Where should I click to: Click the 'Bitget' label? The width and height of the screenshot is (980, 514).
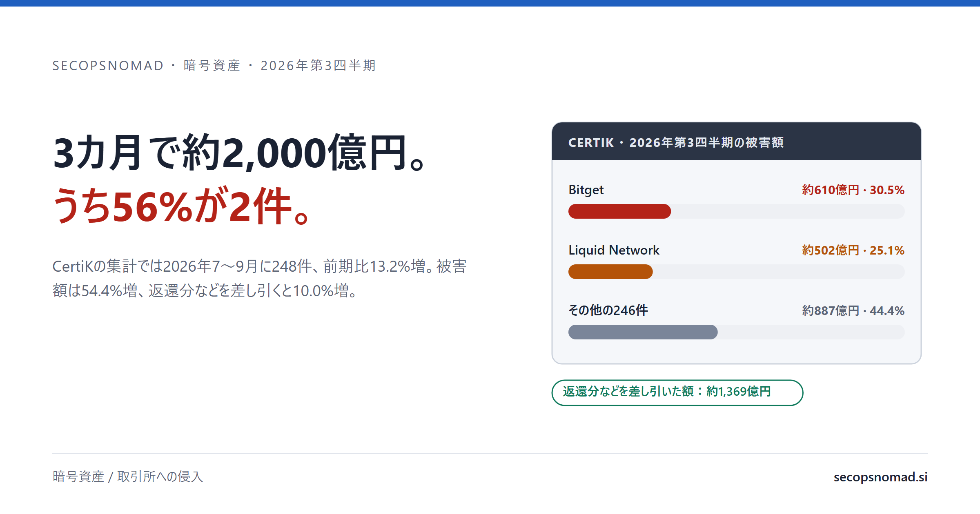tap(586, 190)
